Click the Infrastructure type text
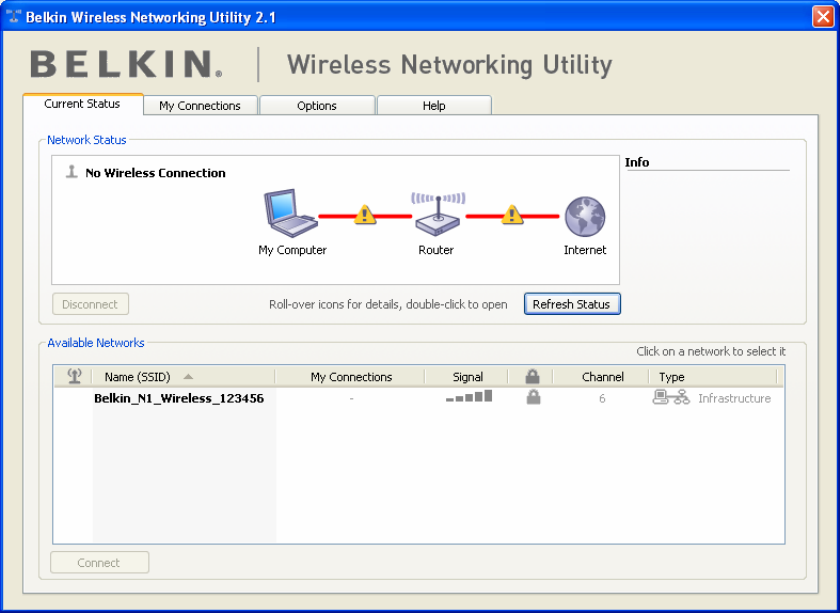This screenshot has height=613, width=840. (734, 398)
